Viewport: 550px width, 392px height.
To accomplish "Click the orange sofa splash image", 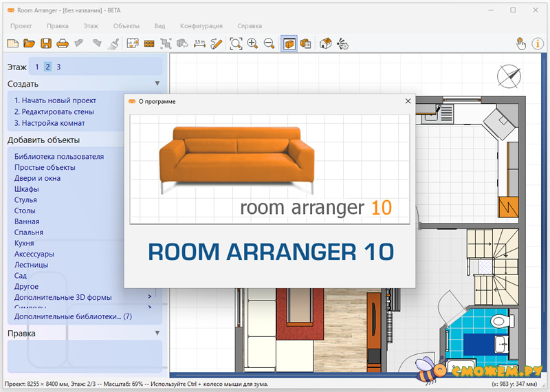I will point(236,160).
